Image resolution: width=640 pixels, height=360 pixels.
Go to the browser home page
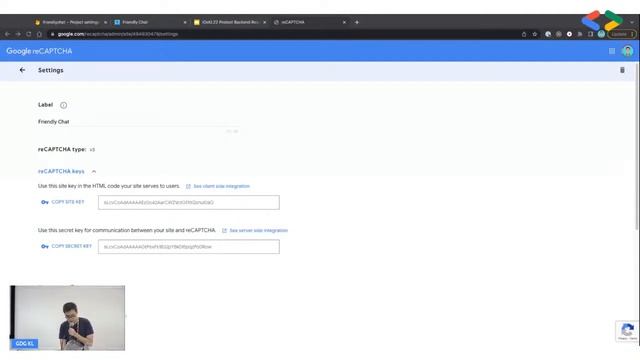39,34
